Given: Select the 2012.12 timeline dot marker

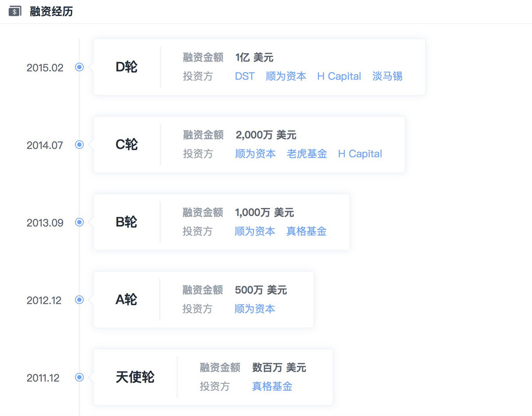Looking at the screenshot, I should [x=79, y=300].
